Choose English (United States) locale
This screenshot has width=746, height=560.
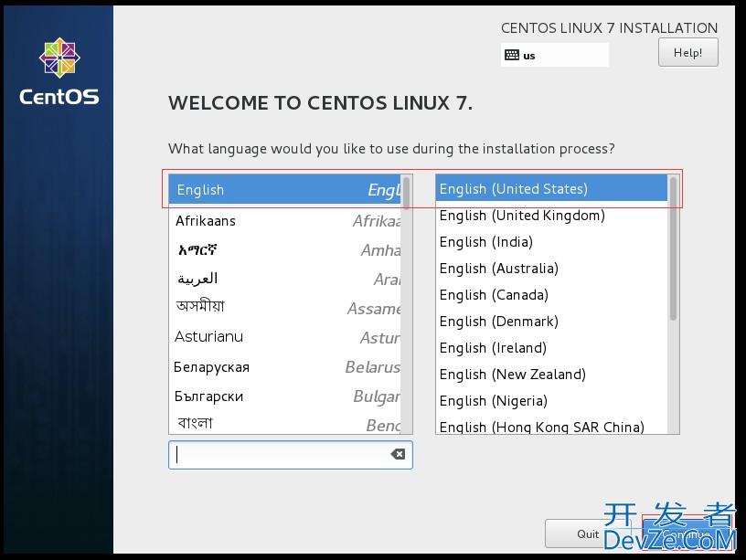click(551, 189)
